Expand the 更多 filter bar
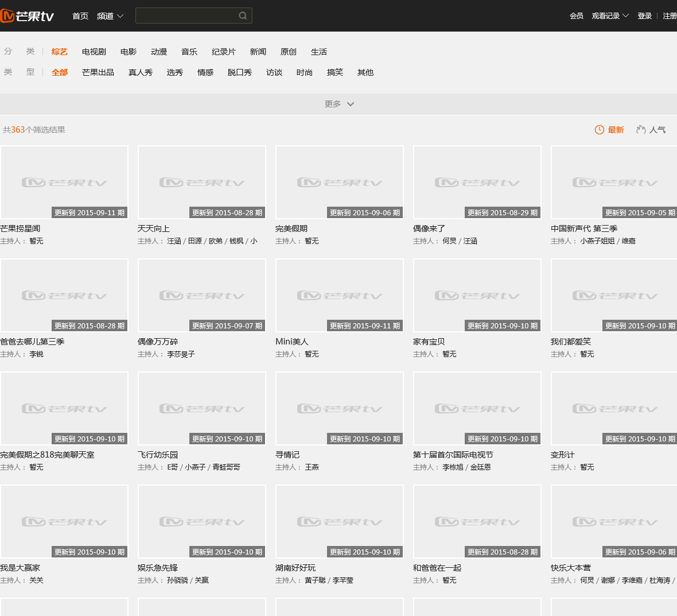 (x=338, y=104)
